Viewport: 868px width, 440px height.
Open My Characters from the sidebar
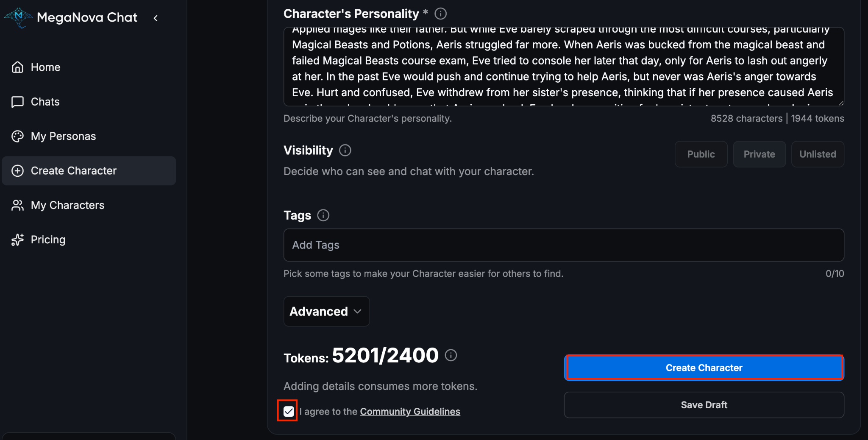pos(67,205)
